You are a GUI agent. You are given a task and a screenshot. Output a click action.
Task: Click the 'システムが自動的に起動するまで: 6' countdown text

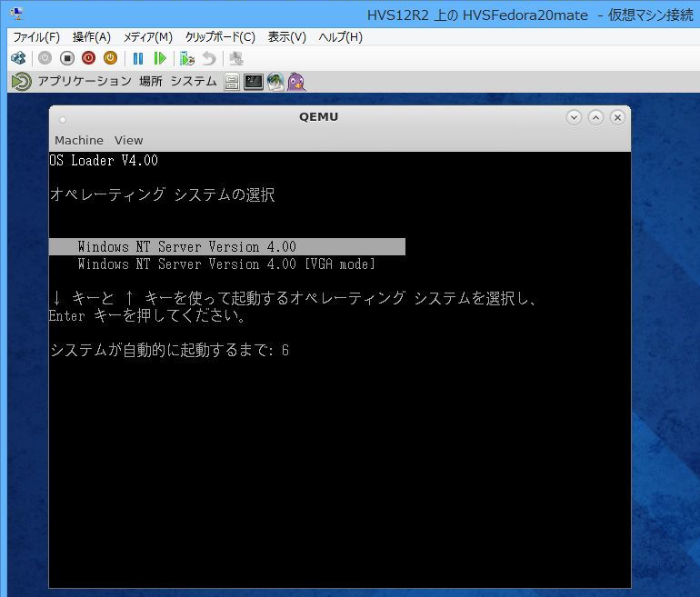click(x=170, y=350)
